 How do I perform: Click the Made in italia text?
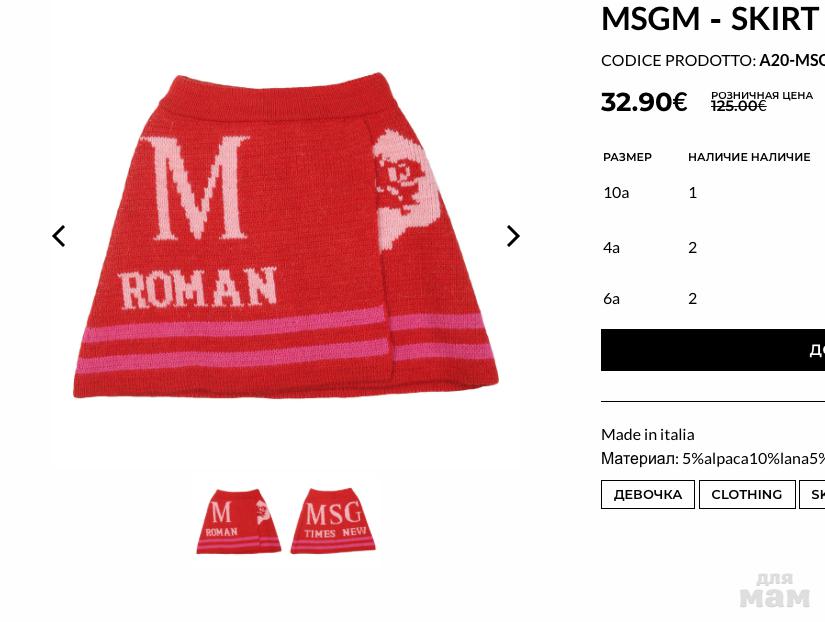click(648, 435)
